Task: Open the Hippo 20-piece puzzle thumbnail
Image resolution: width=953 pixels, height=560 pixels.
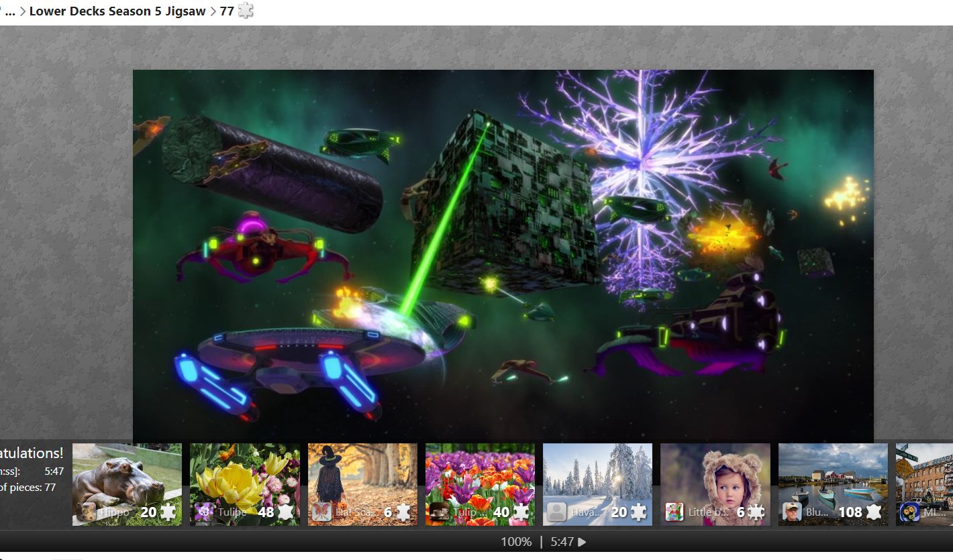Action: (x=127, y=484)
